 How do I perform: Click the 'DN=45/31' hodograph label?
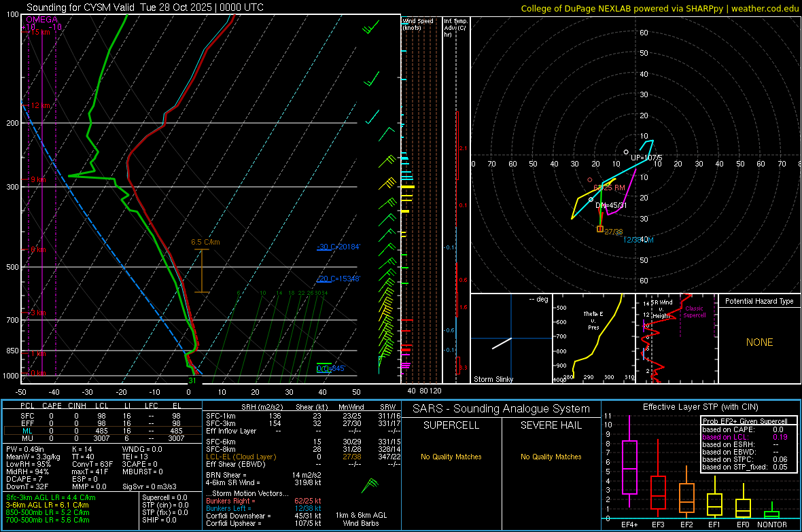(611, 205)
